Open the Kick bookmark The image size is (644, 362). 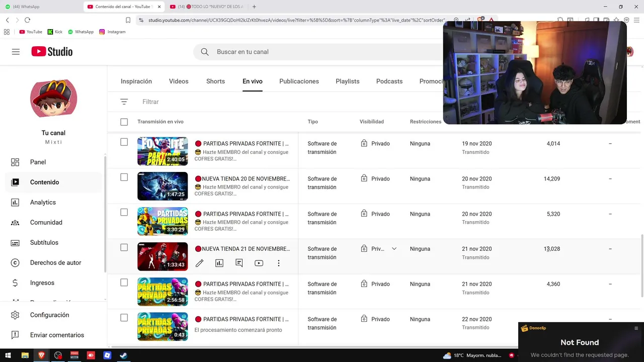coord(55,32)
